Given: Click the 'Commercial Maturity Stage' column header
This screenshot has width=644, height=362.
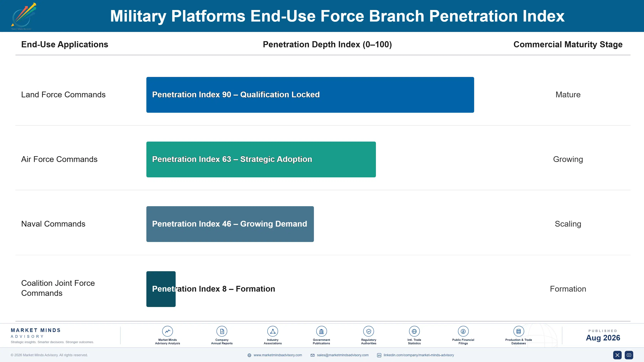Looking at the screenshot, I should click(568, 44).
